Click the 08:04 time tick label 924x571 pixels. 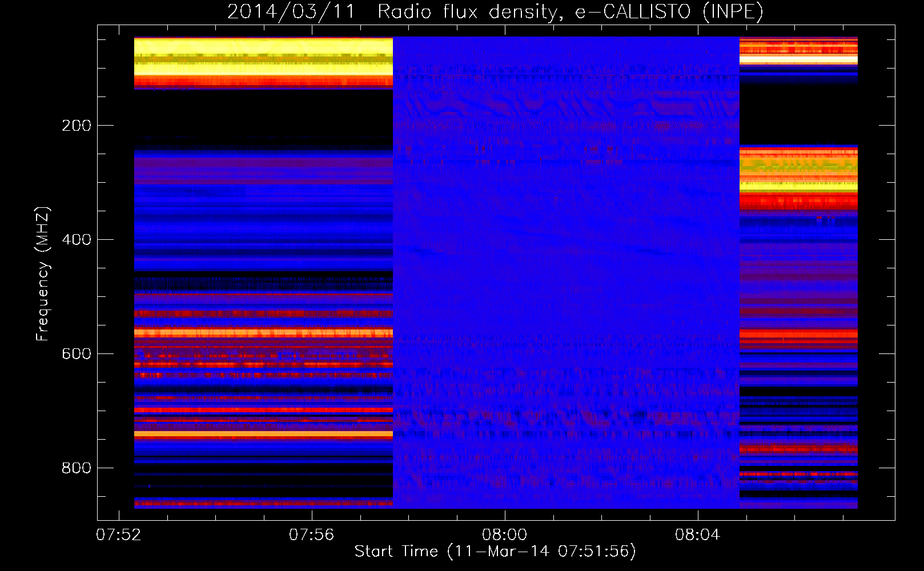(697, 535)
